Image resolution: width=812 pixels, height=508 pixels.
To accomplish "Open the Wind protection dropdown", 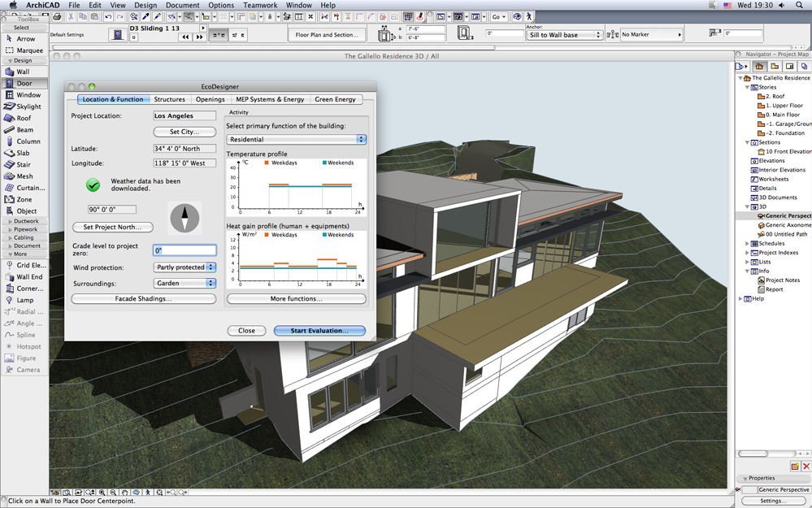I will click(185, 267).
